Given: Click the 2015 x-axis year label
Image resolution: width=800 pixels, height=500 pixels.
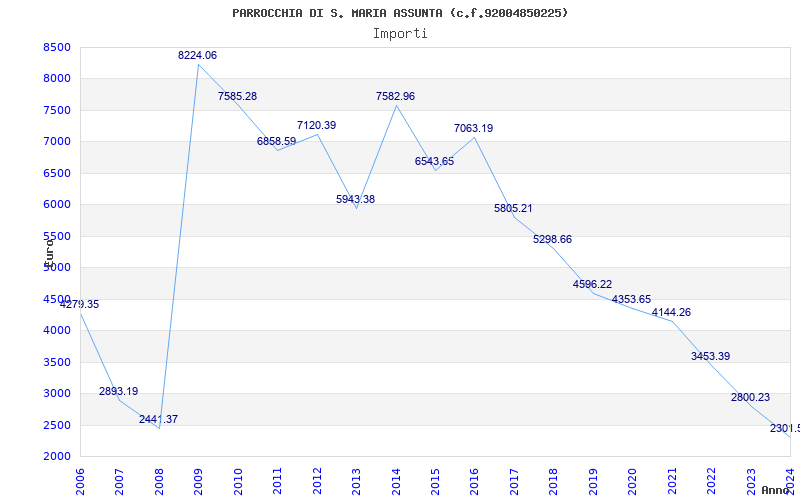Looking at the screenshot, I should coord(435,482).
